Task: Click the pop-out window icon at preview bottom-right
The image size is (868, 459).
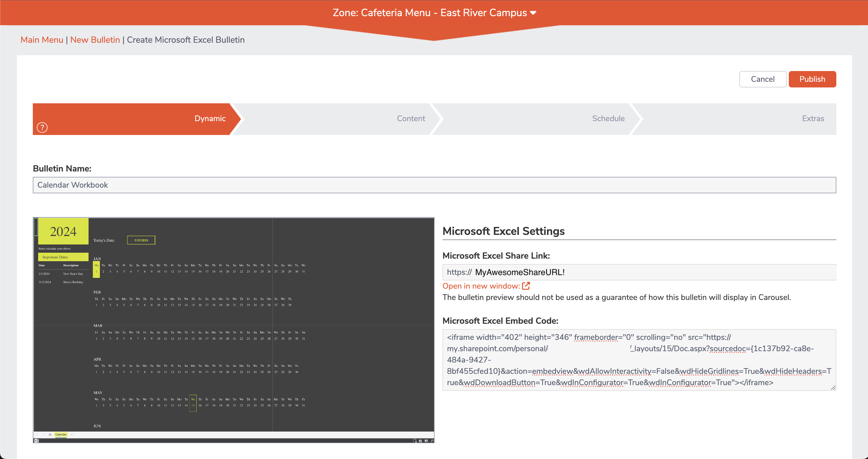Action: click(x=432, y=441)
